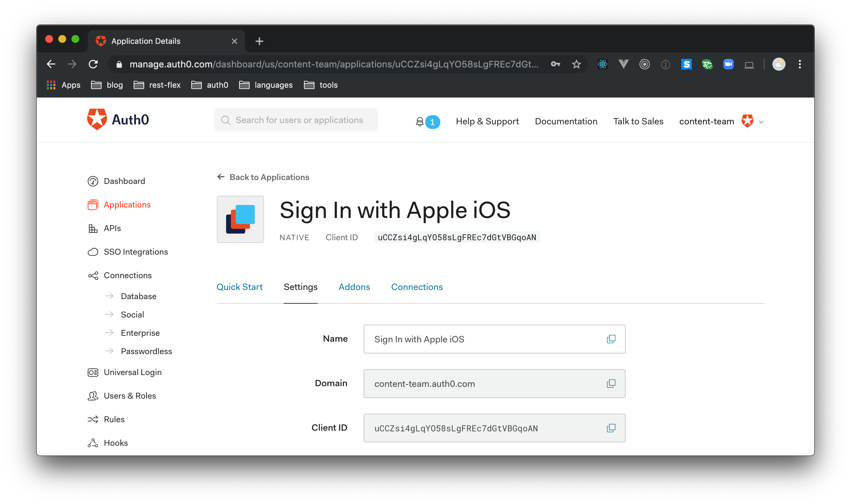Open Documentation link in header
This screenshot has width=851, height=504.
pos(566,121)
